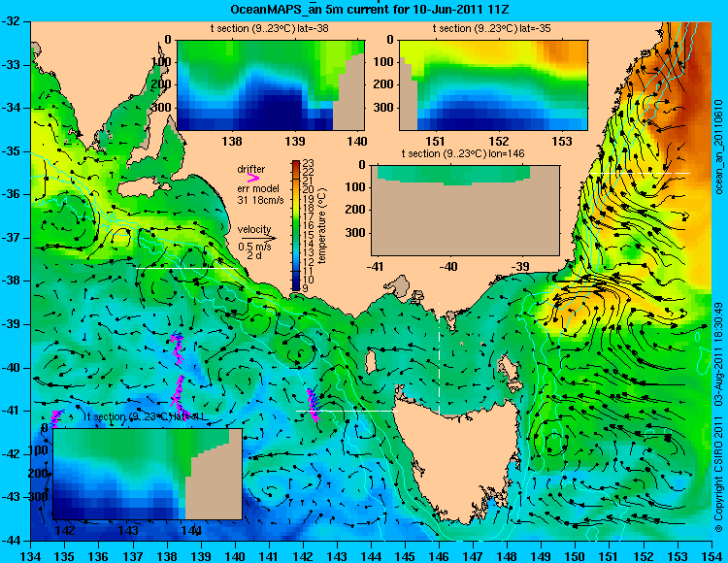Click King Island northwest of Tasmania

371,363
